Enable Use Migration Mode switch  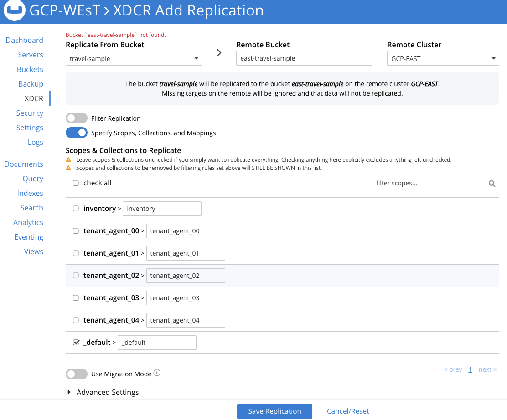(77, 374)
